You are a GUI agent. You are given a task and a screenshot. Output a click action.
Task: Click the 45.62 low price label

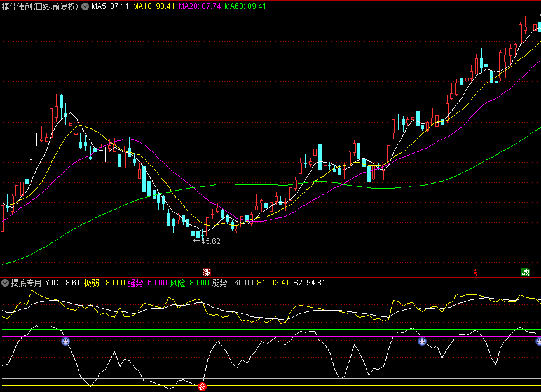[210, 241]
